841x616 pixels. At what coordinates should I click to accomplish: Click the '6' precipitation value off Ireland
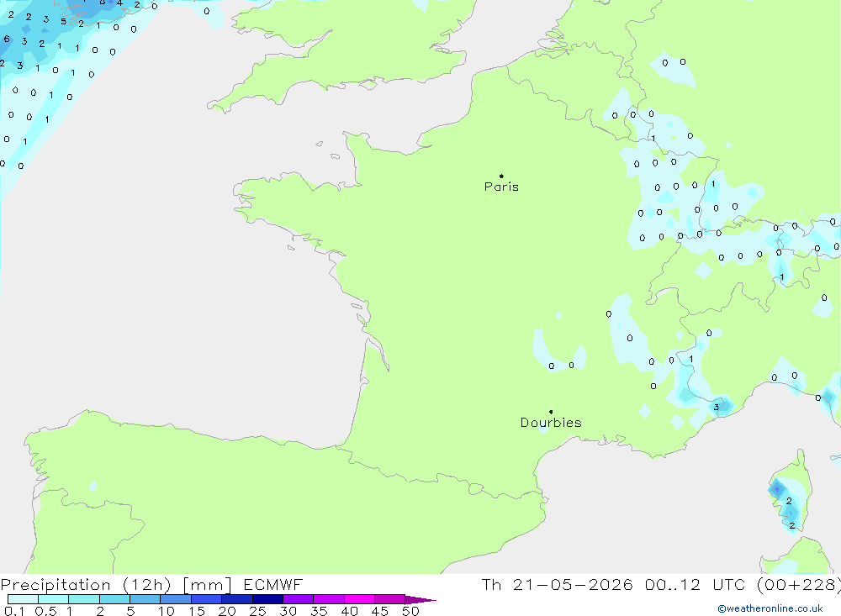[7, 39]
